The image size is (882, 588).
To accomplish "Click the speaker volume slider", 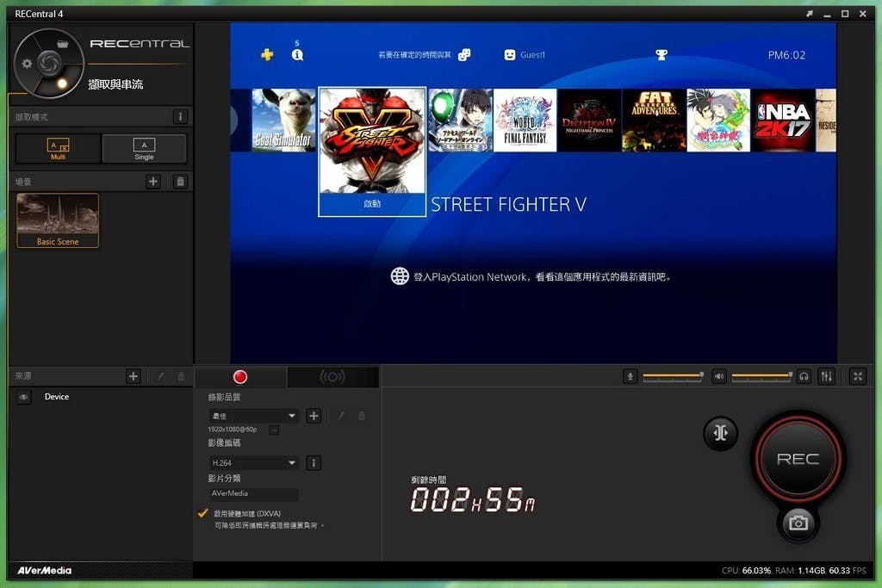I will [761, 376].
